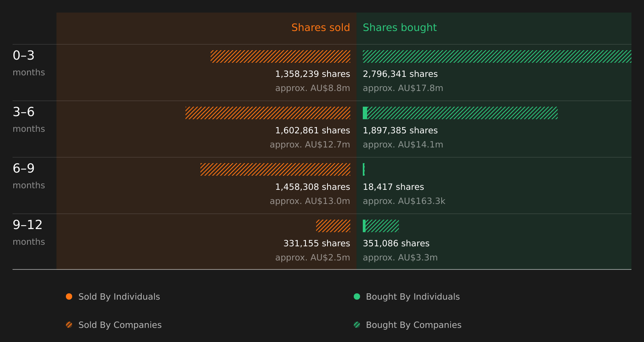Click the 0–3 months orange sold bar
The height and width of the screenshot is (342, 644).
click(280, 56)
